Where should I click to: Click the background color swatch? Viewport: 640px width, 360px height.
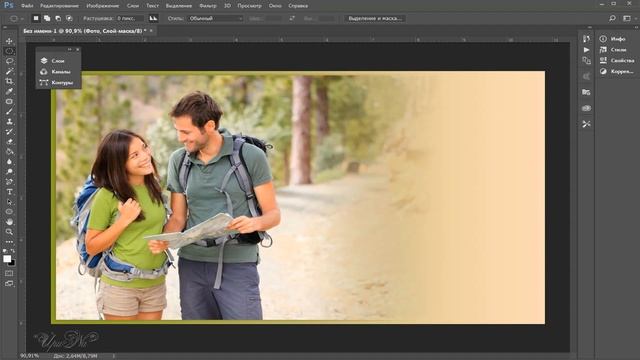click(13, 263)
